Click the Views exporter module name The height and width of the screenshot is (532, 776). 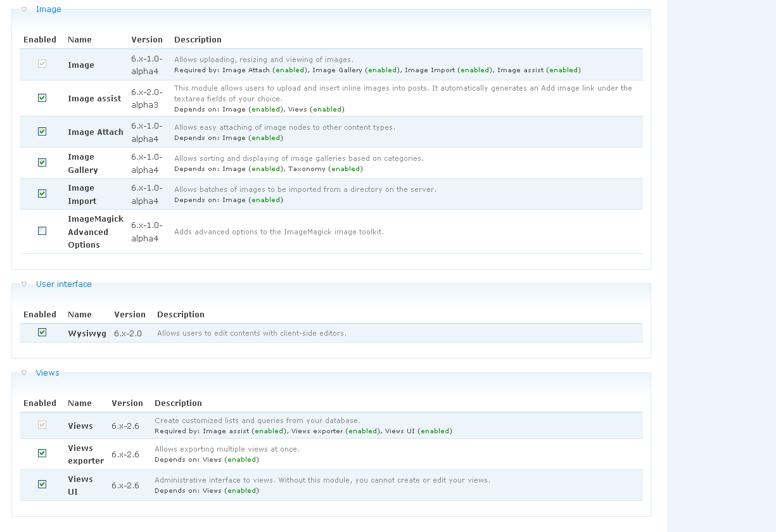[86, 455]
